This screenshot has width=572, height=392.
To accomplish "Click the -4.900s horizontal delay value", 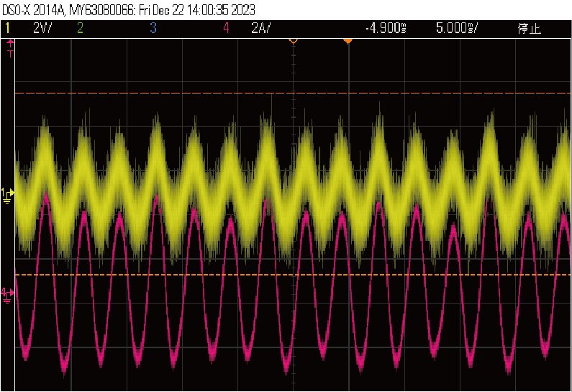I will click(386, 28).
